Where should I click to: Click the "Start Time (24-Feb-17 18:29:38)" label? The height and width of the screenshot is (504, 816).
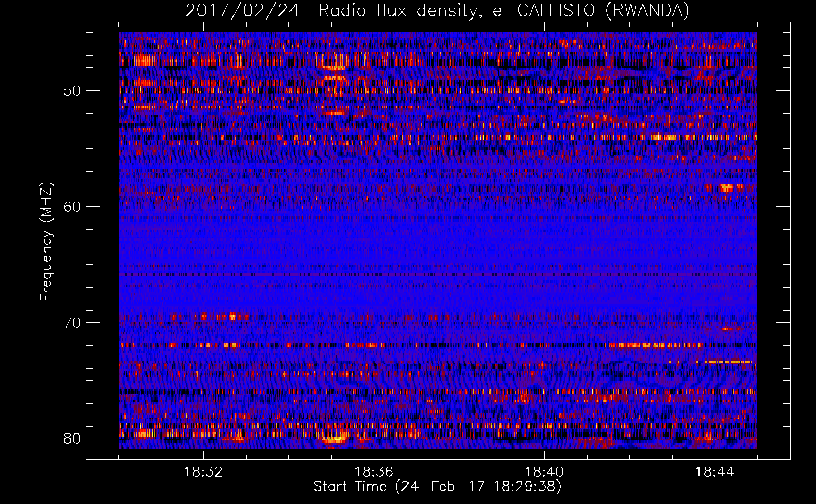tap(438, 487)
